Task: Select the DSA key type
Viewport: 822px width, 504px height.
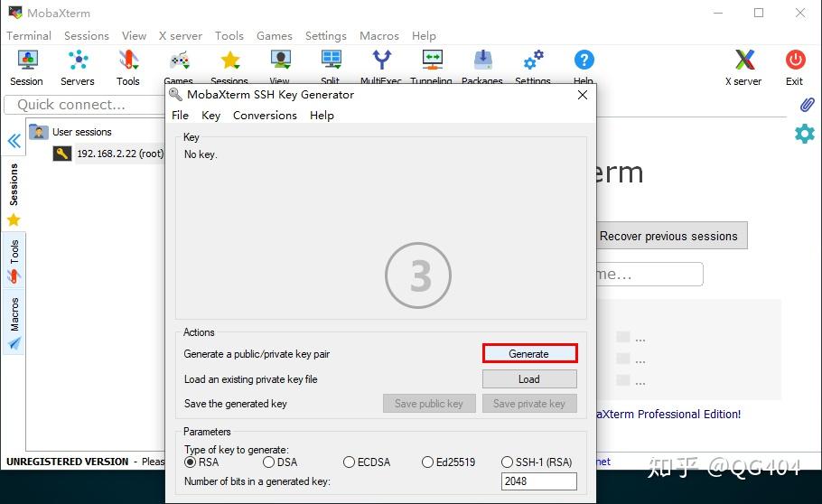Action: (269, 462)
